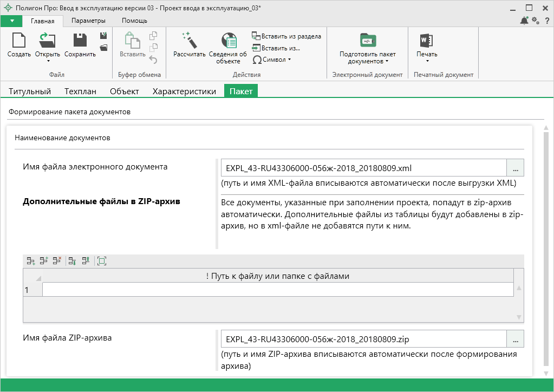Expand table to full screen icon
Viewport: 554px width, 392px height.
tap(101, 261)
